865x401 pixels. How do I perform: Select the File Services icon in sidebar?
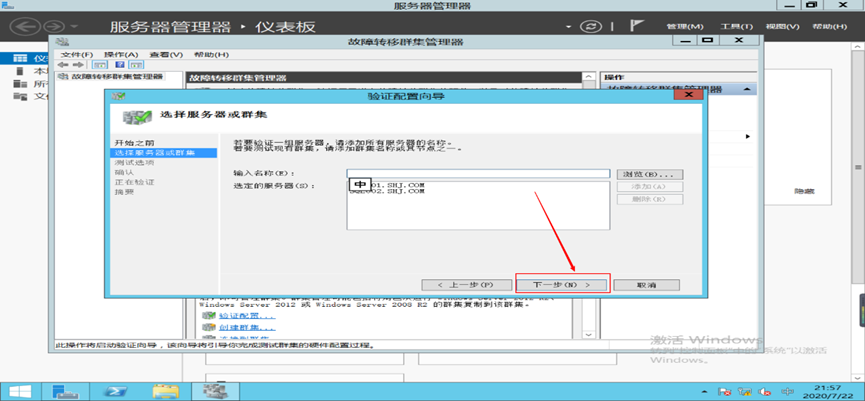[20, 97]
